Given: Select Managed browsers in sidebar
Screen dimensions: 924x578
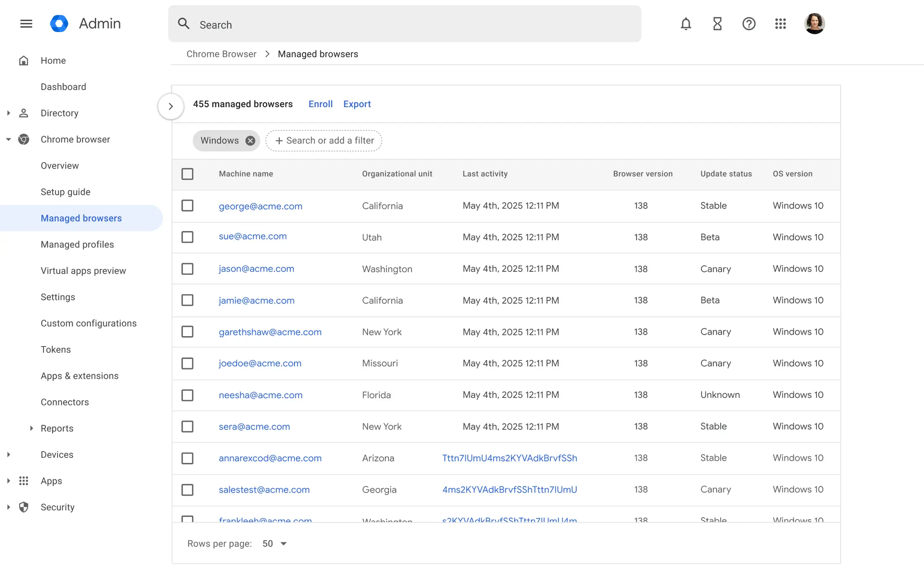Looking at the screenshot, I should click(81, 218).
